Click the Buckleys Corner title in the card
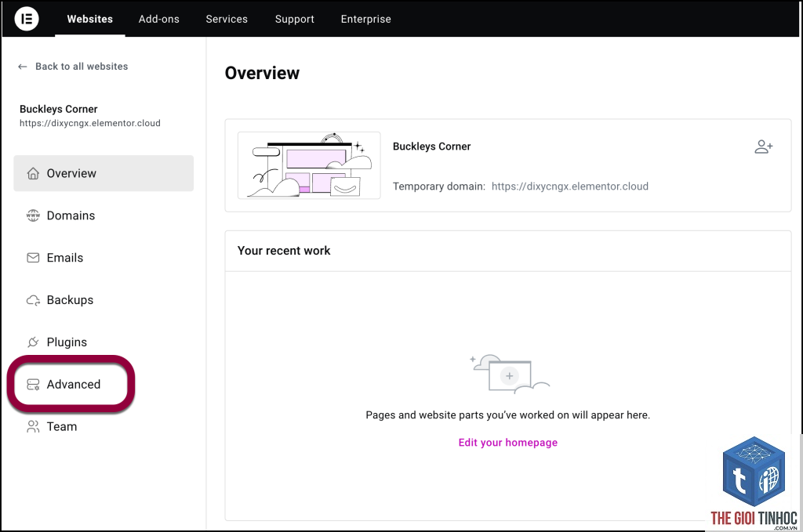 point(432,147)
